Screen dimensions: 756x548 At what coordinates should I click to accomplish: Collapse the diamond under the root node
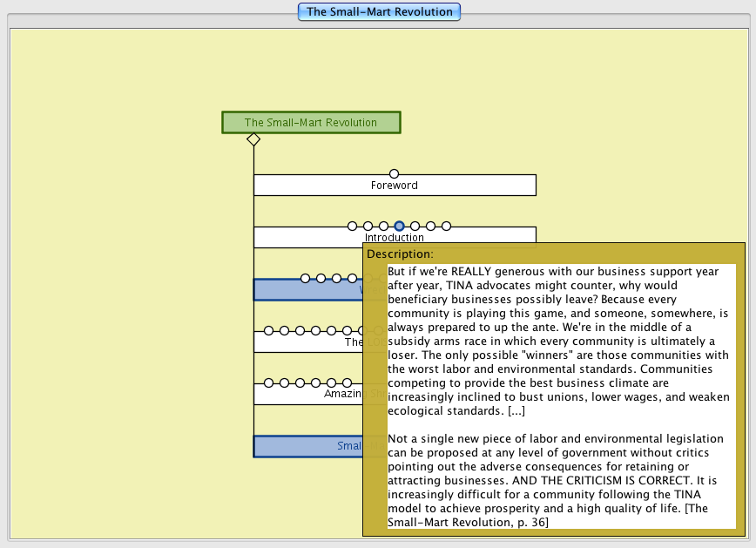(253, 139)
